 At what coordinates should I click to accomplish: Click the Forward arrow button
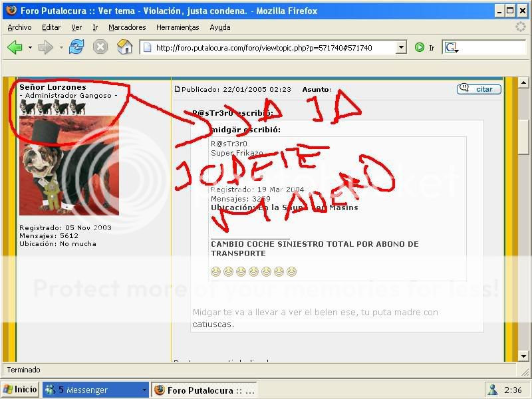[45, 47]
